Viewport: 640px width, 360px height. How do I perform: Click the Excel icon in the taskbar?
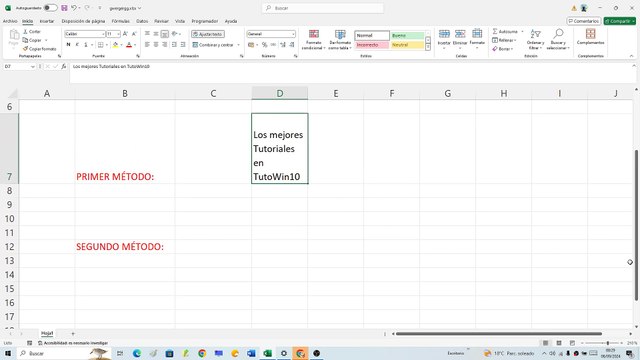(268, 353)
